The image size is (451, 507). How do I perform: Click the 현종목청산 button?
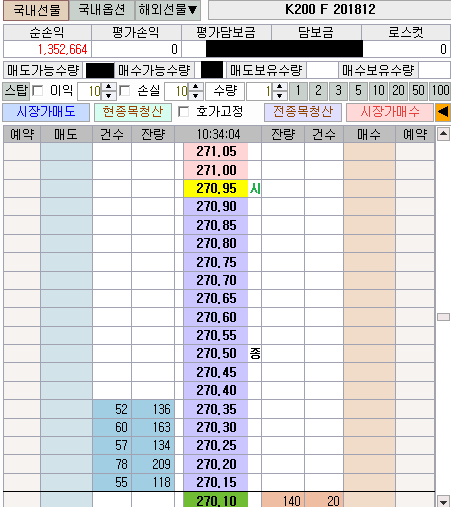click(133, 112)
